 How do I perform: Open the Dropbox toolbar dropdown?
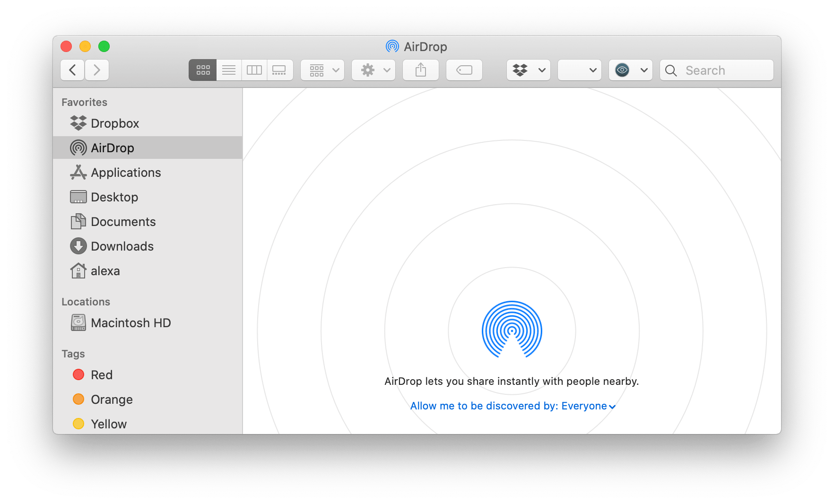click(x=528, y=70)
